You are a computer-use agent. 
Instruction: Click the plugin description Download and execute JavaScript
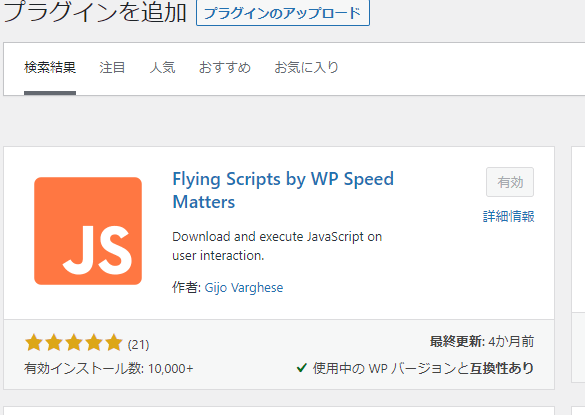[277, 246]
